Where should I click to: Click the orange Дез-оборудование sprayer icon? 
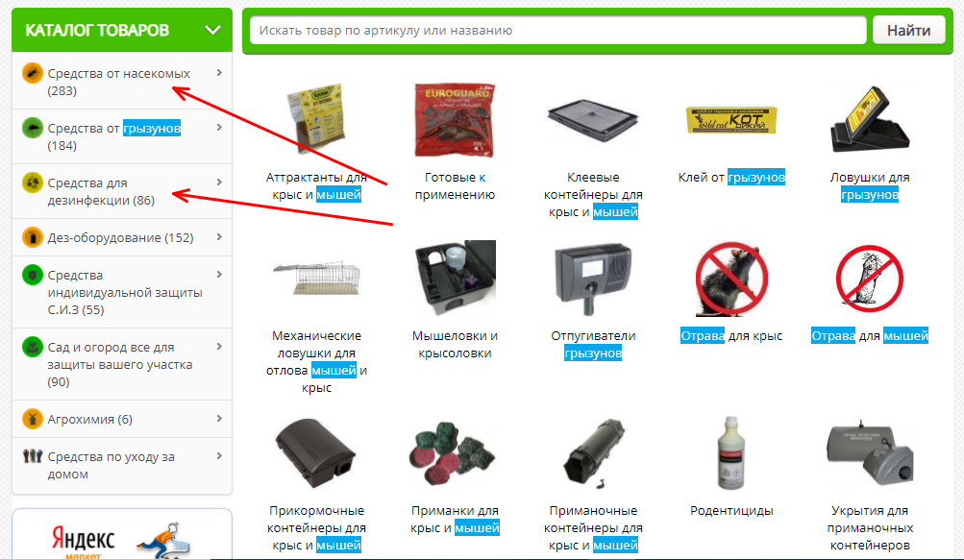click(x=33, y=237)
